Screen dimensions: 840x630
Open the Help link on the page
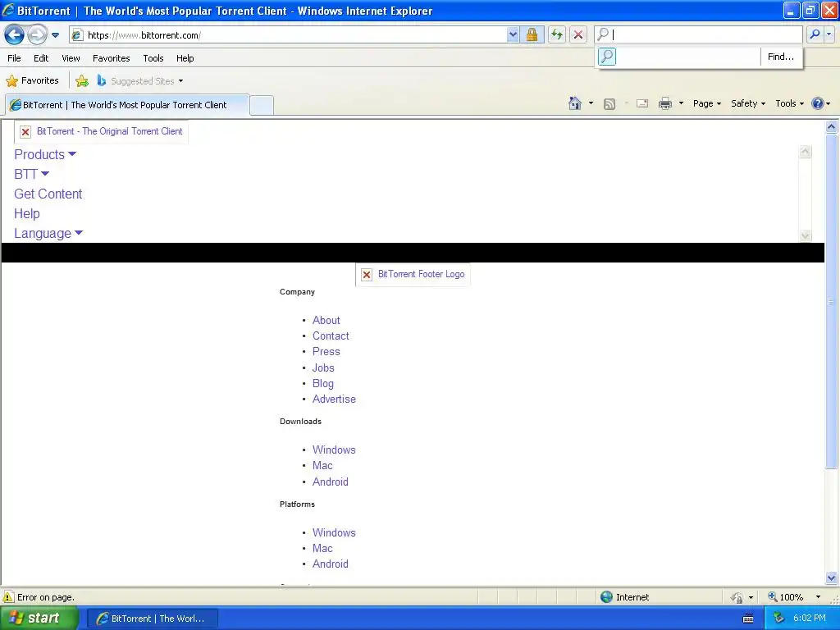(27, 214)
